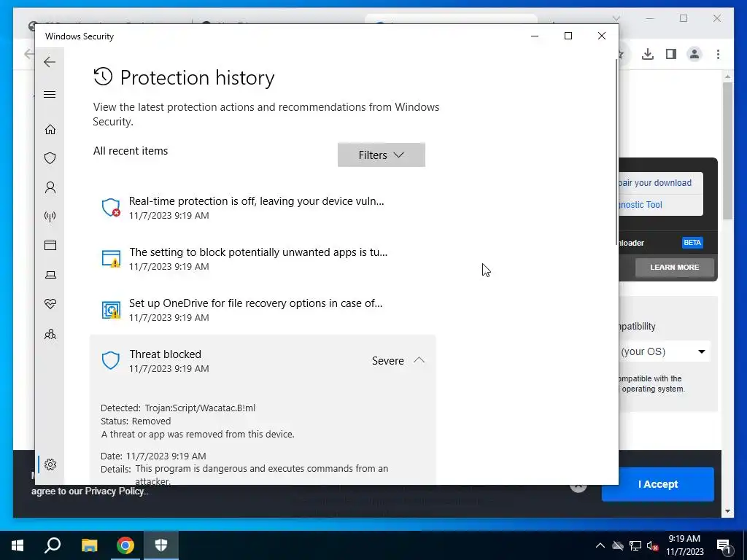Open Family options icon in the sidebar
747x560 pixels.
coord(50,334)
